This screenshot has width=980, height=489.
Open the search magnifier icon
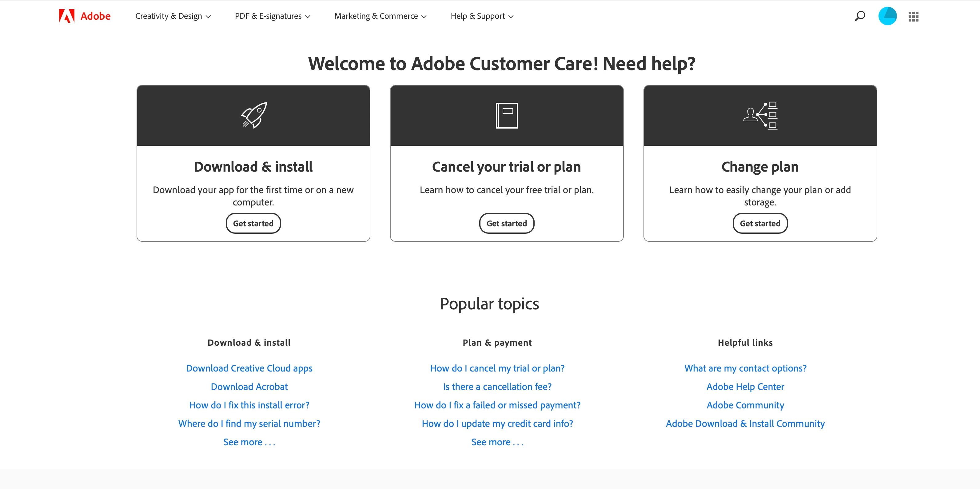point(860,16)
